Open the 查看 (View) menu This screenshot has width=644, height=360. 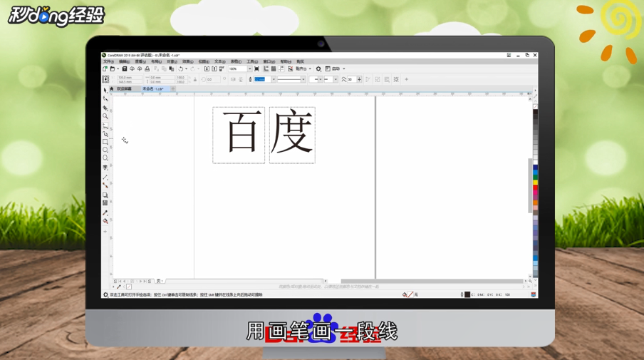(x=140, y=61)
